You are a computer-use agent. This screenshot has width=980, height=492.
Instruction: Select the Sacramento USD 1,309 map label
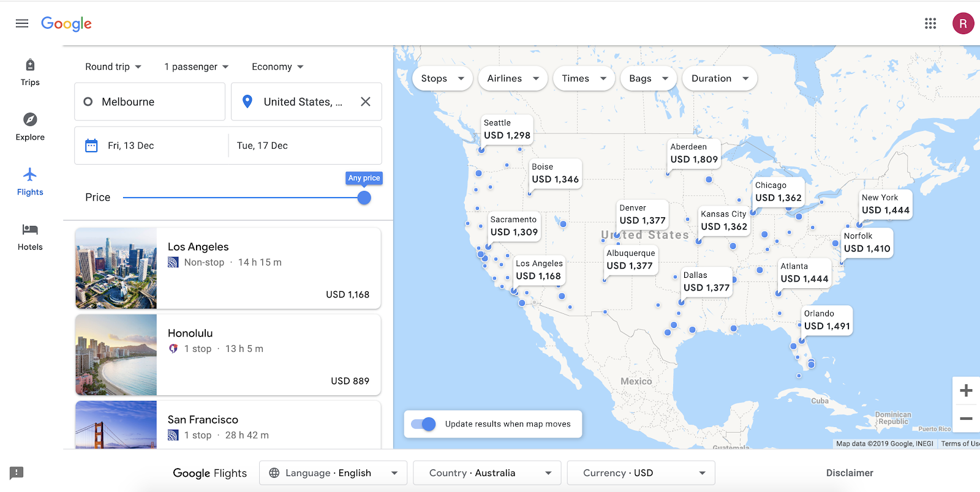(x=514, y=226)
